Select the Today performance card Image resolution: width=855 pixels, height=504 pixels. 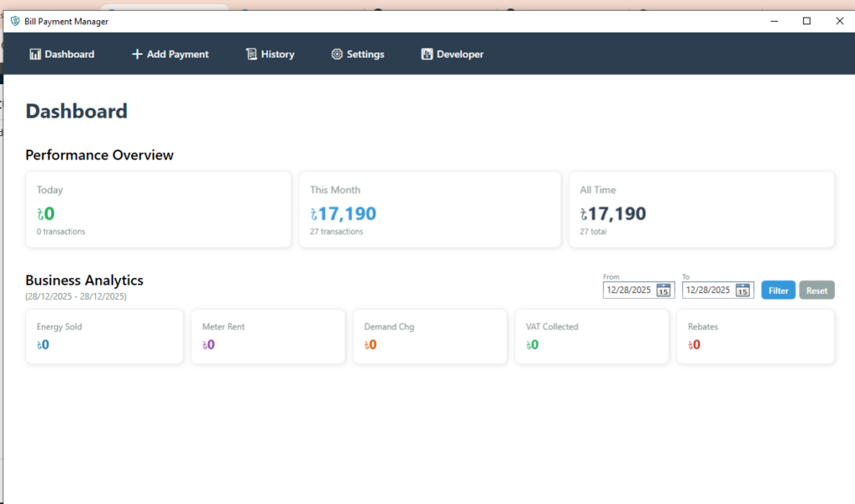(x=158, y=209)
